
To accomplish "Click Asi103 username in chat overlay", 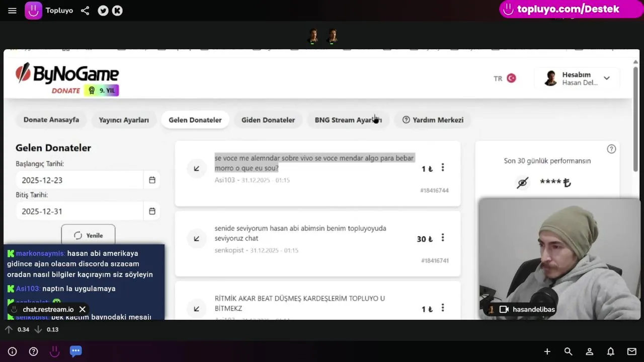I will [28, 289].
